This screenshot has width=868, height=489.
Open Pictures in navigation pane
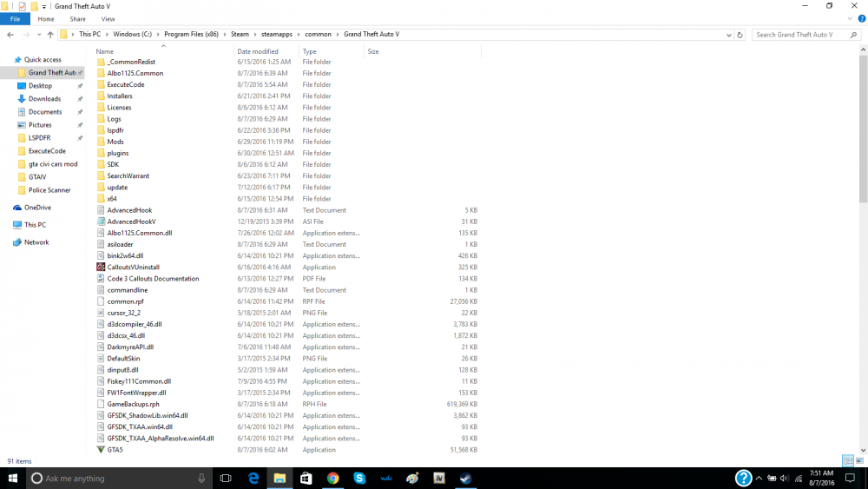[40, 125]
